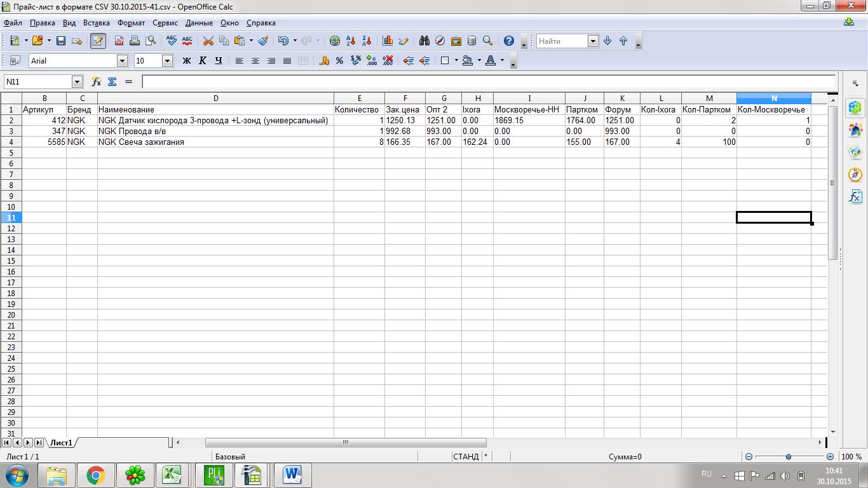Open the Файл menu
The height and width of the screenshot is (488, 868).
click(13, 23)
